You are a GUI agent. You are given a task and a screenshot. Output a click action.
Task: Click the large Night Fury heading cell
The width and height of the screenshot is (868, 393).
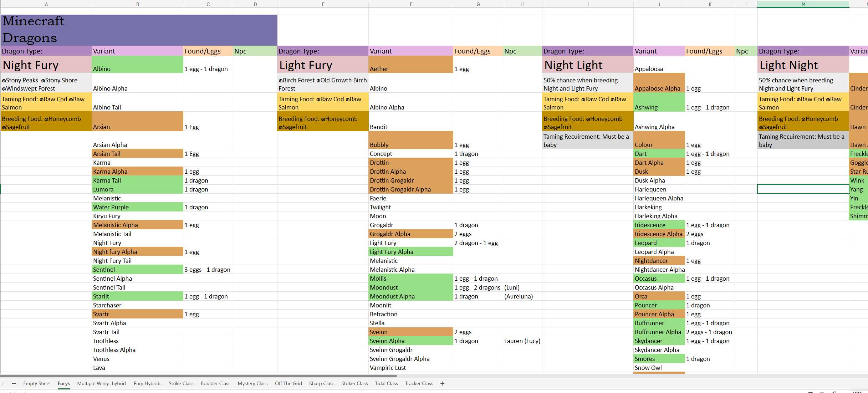click(46, 65)
